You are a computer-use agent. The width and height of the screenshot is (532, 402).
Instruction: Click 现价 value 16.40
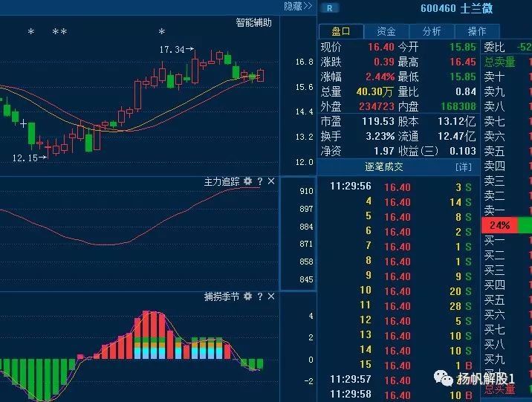coord(381,47)
